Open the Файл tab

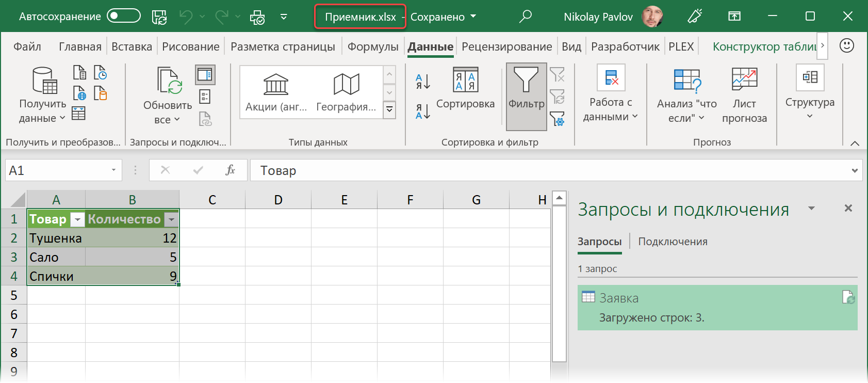pos(27,46)
